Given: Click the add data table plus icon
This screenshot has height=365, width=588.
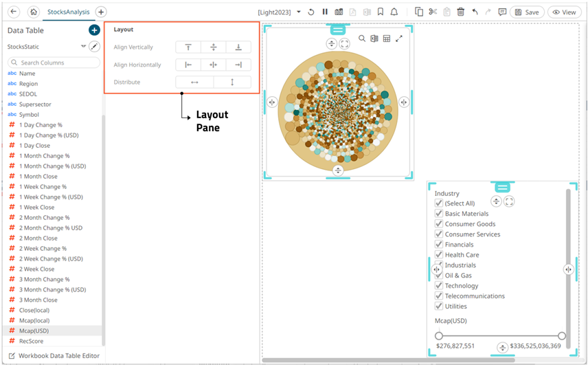Looking at the screenshot, I should click(x=94, y=30).
